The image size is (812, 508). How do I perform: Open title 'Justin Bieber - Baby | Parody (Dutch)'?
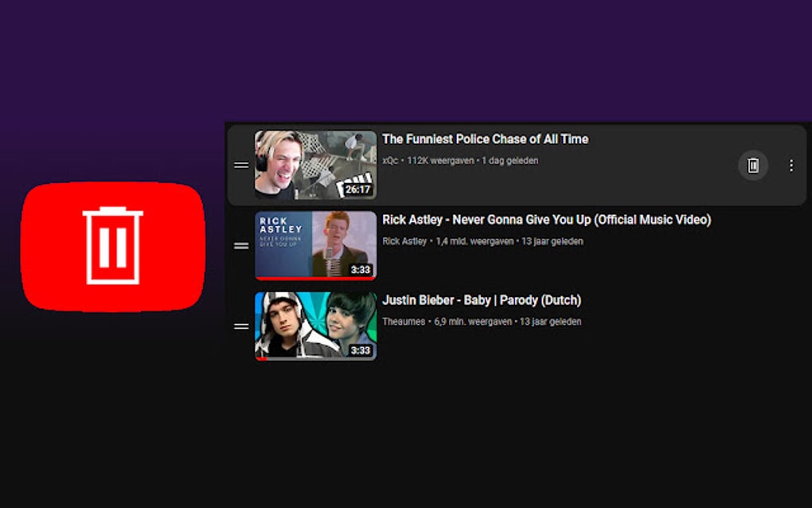[482, 300]
